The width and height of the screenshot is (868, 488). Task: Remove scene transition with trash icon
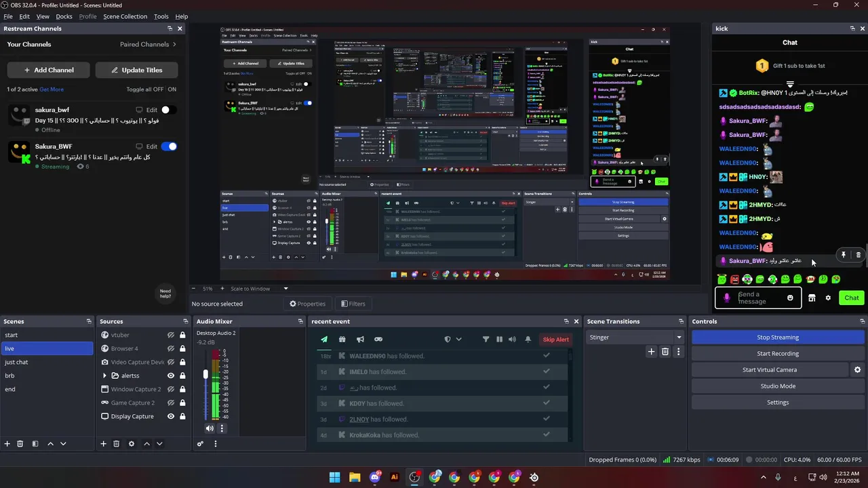pos(665,352)
